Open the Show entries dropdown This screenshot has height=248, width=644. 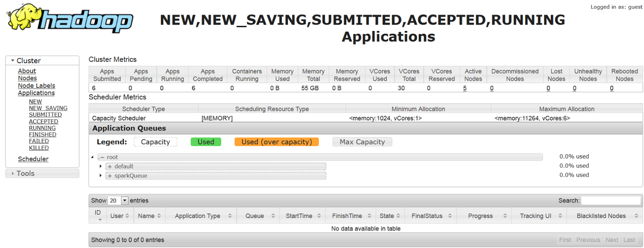click(118, 200)
